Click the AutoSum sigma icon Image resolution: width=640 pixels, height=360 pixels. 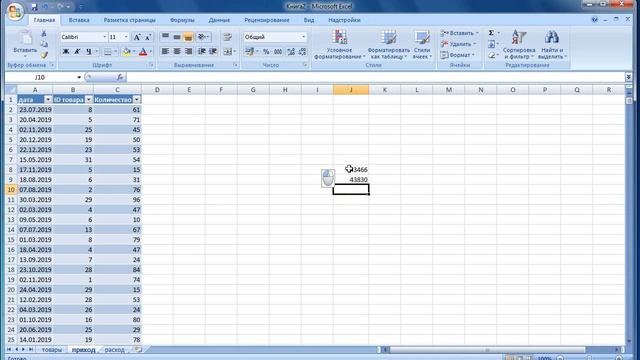point(491,33)
